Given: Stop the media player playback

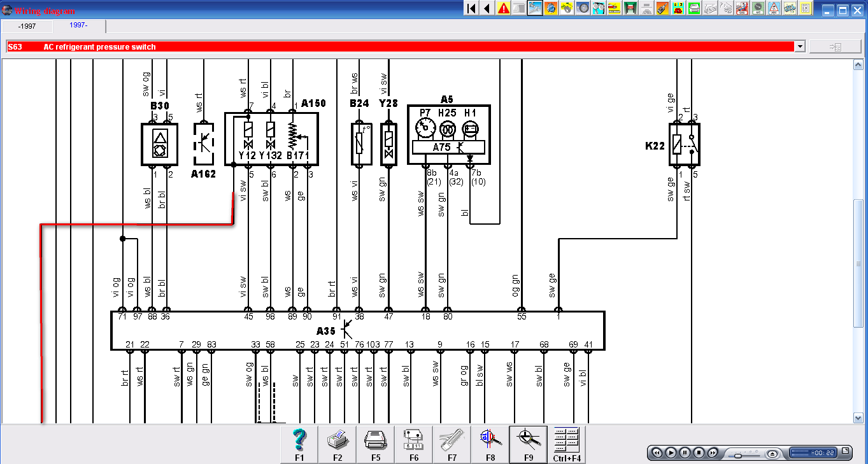Looking at the screenshot, I should (699, 453).
